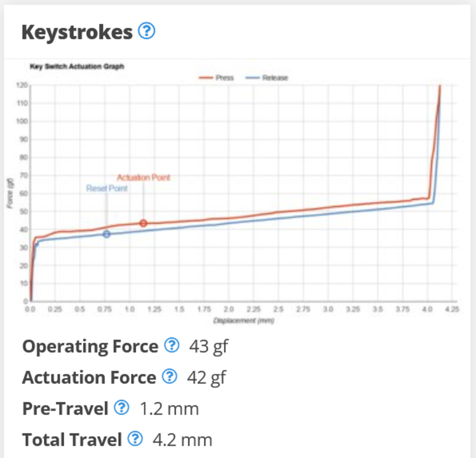The width and height of the screenshot is (476, 458).
Task: Click the red Actuation Point circle marker
Action: click(x=143, y=223)
